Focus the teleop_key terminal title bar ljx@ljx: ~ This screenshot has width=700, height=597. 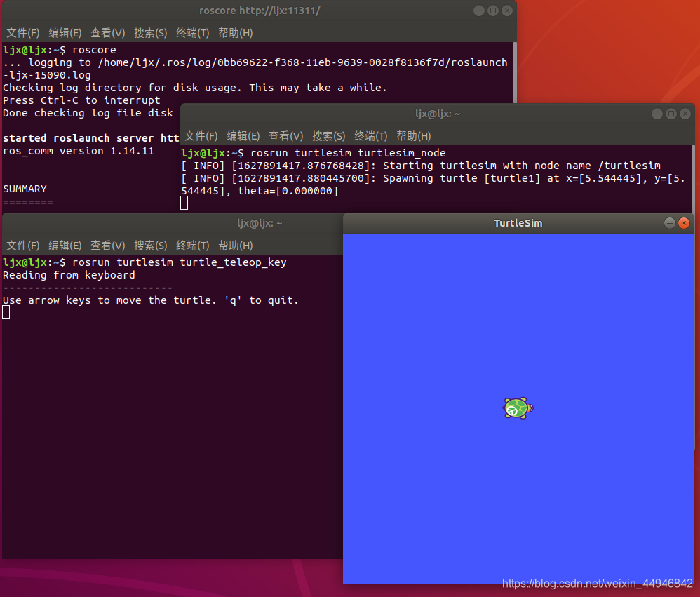[x=173, y=223]
